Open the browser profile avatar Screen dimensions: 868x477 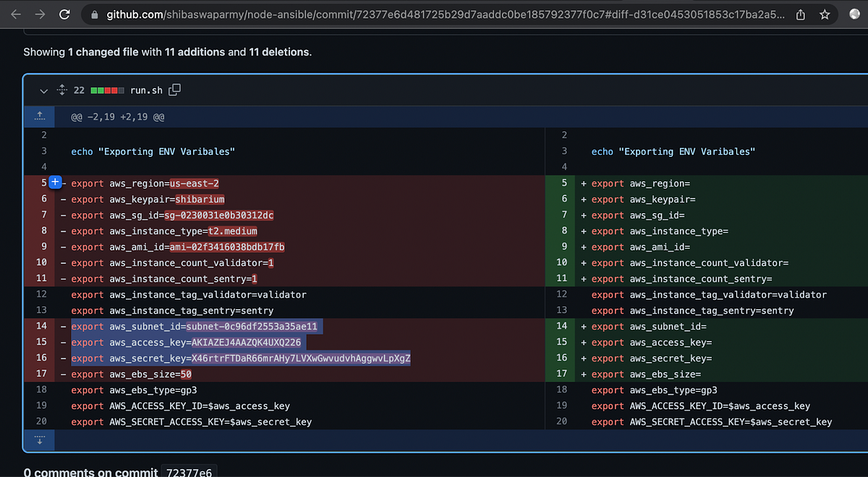(x=856, y=14)
